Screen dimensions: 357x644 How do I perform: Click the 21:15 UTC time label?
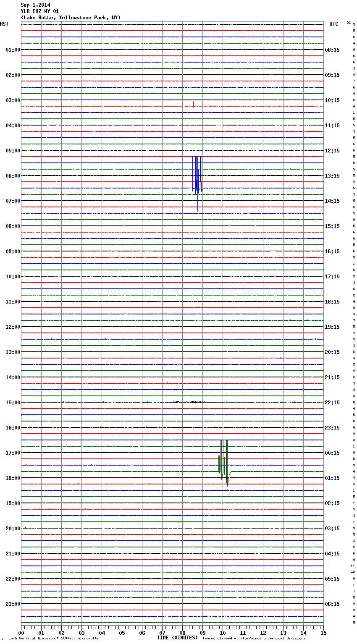[332, 377]
